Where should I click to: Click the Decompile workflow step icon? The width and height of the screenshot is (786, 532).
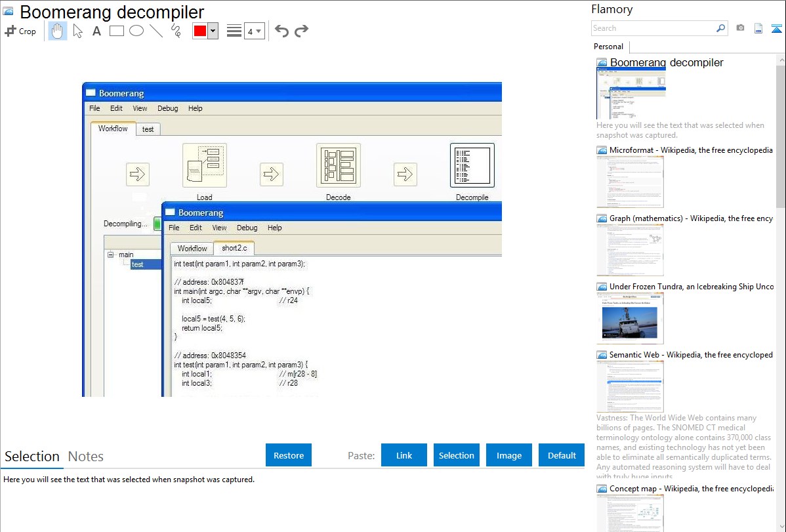(x=472, y=165)
